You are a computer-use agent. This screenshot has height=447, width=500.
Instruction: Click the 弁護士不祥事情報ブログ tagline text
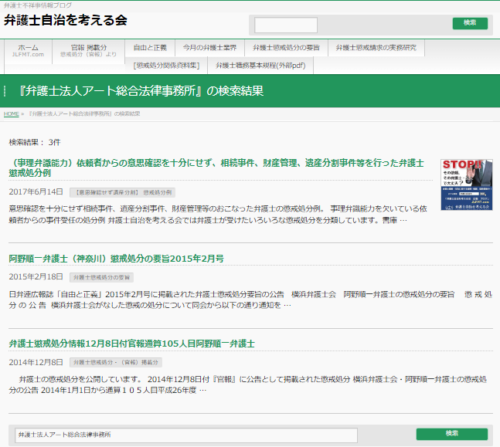tap(38, 5)
